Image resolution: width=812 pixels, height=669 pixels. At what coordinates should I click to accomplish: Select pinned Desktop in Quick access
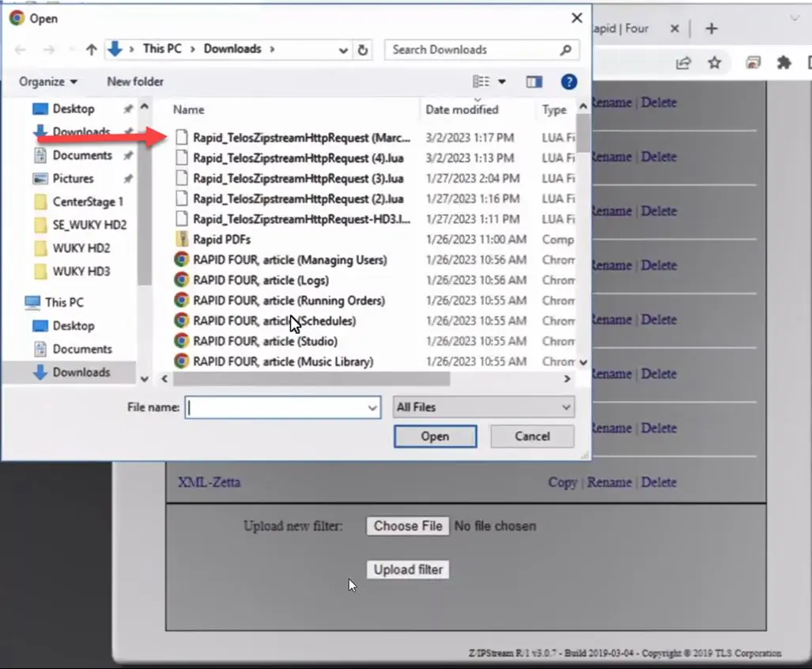(x=74, y=109)
